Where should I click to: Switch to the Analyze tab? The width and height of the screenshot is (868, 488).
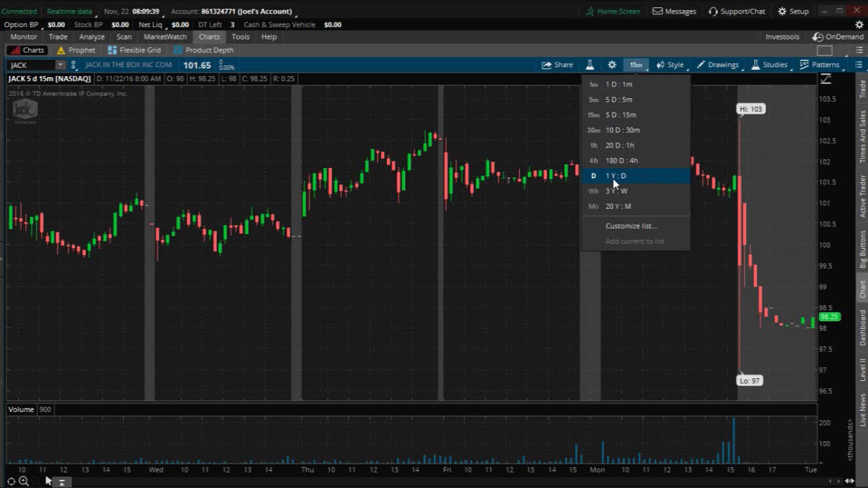tap(92, 37)
